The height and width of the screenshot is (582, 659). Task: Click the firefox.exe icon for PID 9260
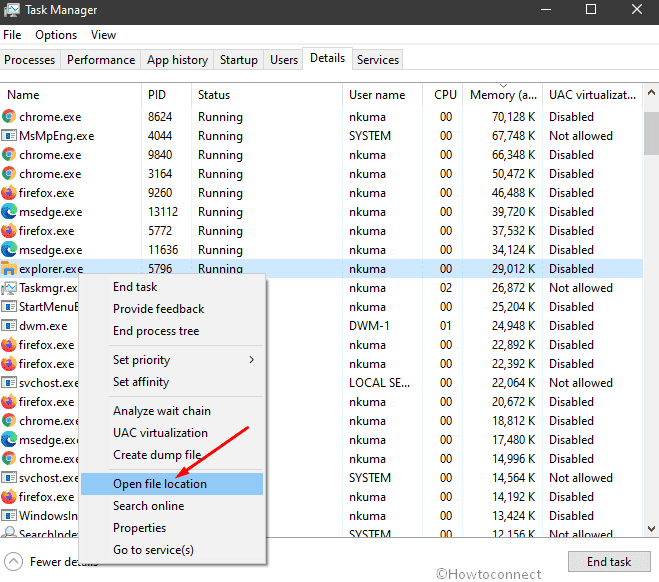[9, 192]
